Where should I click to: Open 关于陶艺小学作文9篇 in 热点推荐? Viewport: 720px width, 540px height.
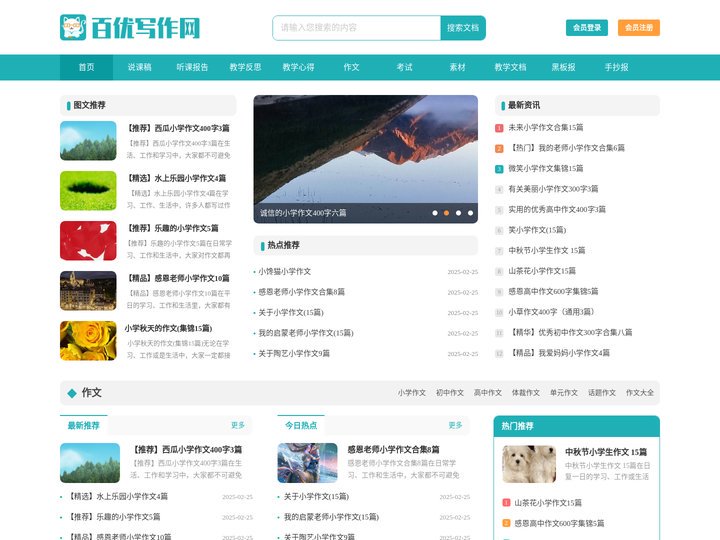pyautogui.click(x=294, y=354)
